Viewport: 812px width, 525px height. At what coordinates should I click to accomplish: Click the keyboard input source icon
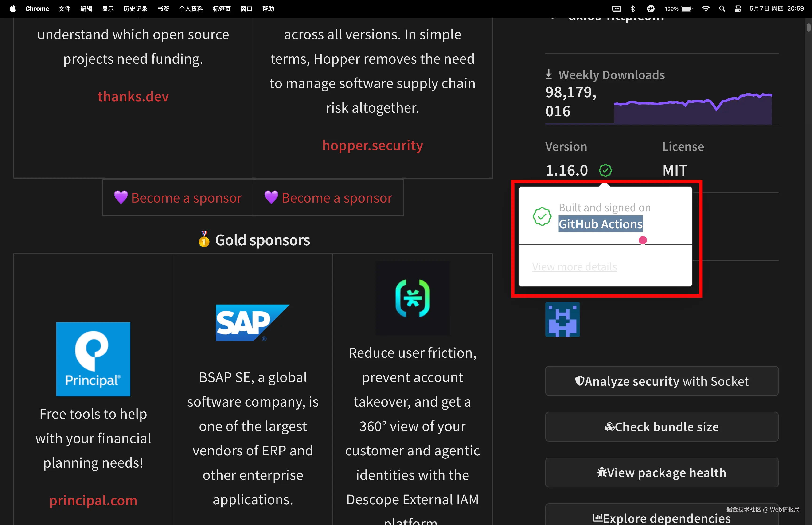[x=617, y=8]
